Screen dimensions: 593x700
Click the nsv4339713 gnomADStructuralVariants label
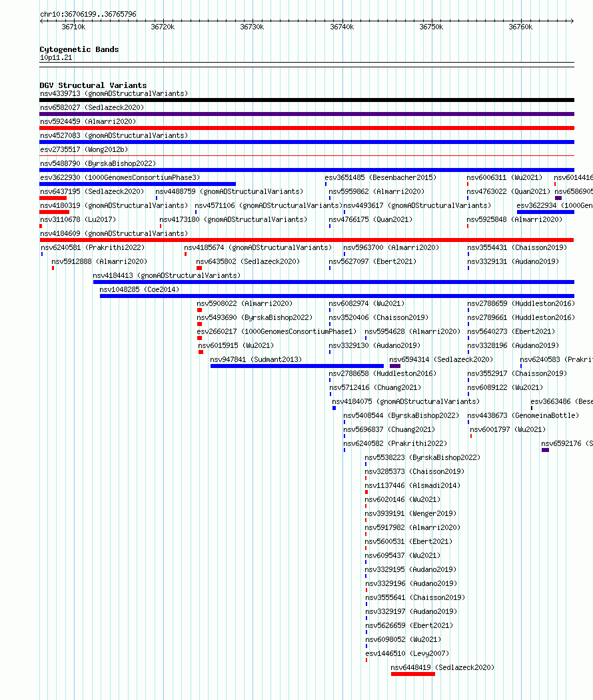click(x=114, y=93)
